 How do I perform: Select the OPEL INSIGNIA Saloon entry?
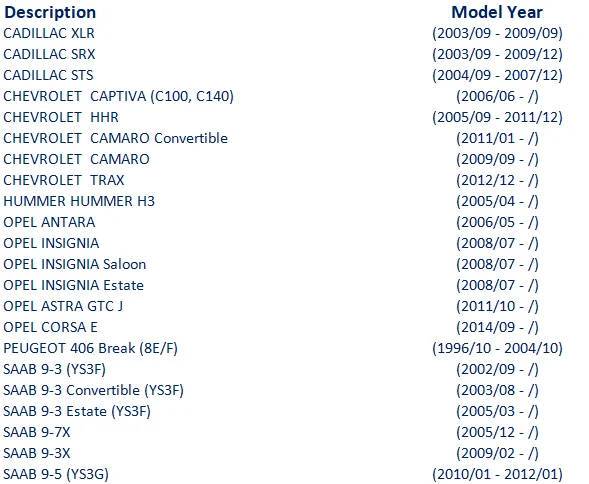click(75, 265)
